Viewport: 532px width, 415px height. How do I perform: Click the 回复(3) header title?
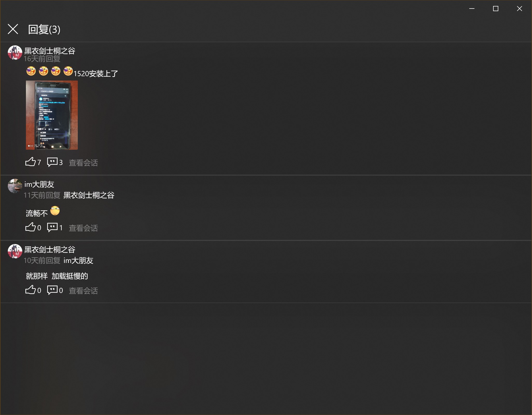(x=44, y=29)
